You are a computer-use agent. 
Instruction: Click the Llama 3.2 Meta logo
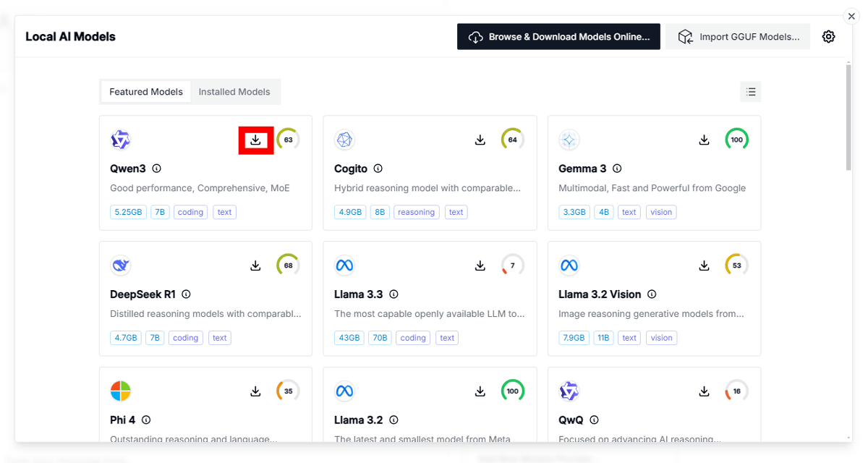344,391
